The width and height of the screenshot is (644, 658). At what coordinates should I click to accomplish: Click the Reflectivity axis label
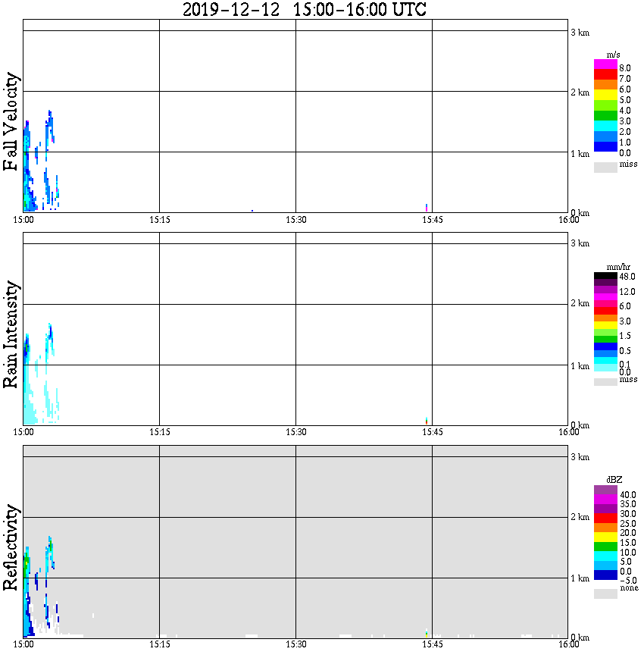[11, 547]
